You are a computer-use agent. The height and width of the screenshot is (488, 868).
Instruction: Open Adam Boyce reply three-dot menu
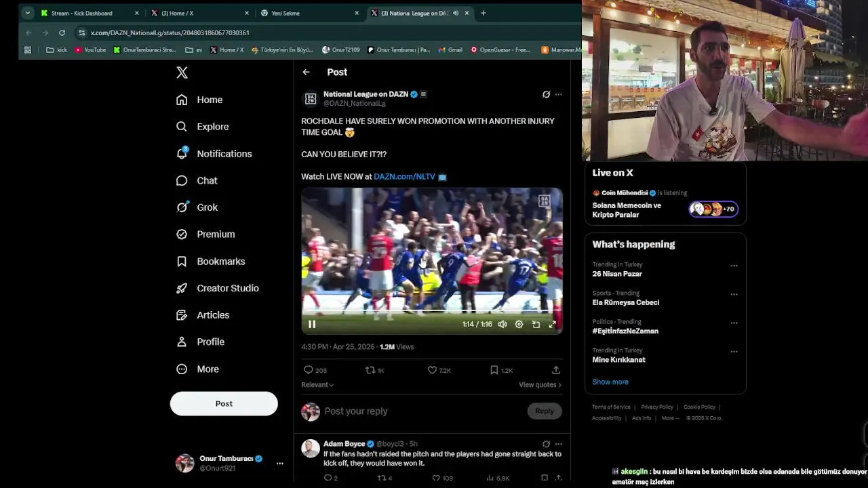[558, 444]
